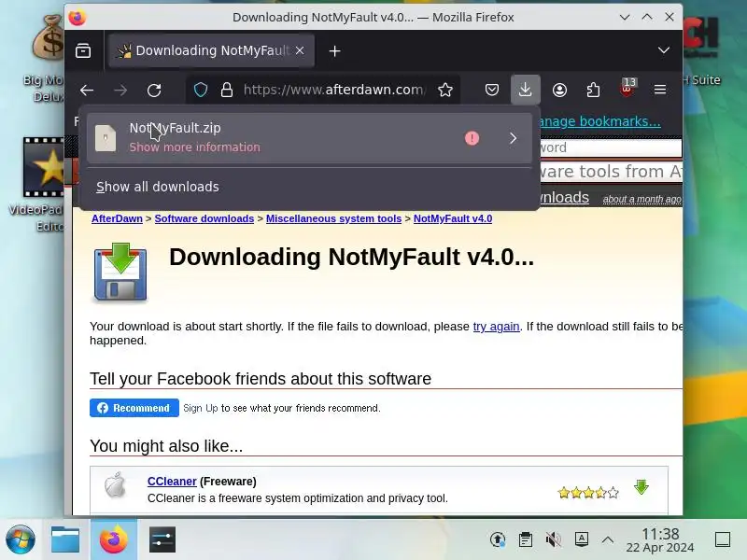This screenshot has height=560, width=747.
Task: Bookmark this page with the star icon
Action: coord(445,90)
